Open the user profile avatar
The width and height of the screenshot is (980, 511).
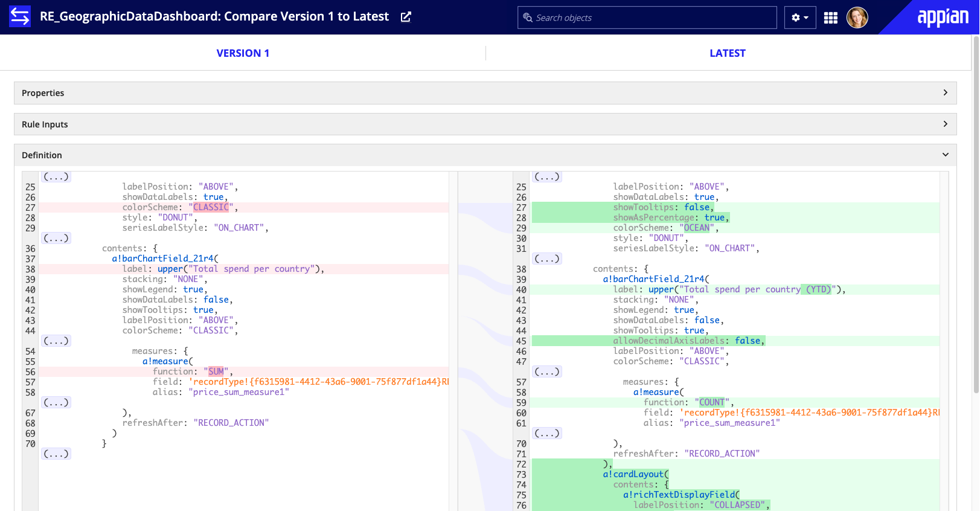857,18
